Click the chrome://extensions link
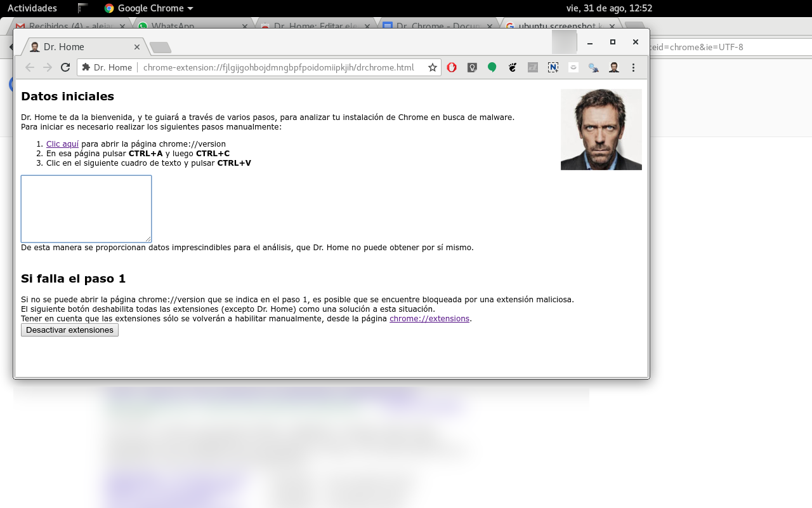This screenshot has width=812, height=508. 429,319
